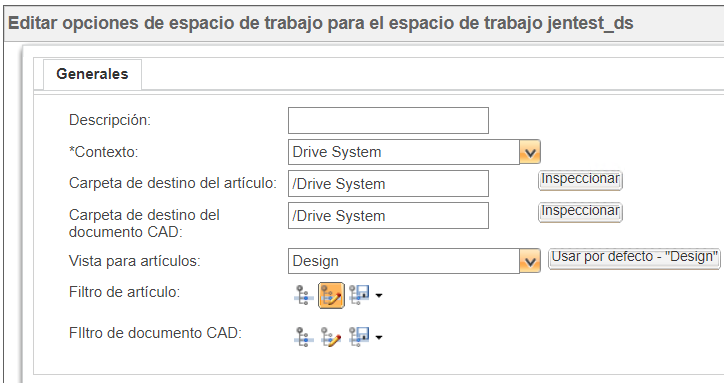Click the Descripción: label
The width and height of the screenshot is (724, 383).
(110, 120)
